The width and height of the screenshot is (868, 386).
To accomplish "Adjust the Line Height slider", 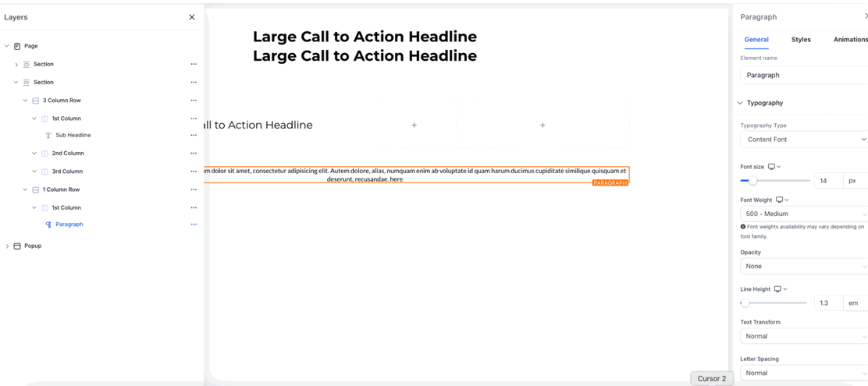I will click(x=745, y=303).
